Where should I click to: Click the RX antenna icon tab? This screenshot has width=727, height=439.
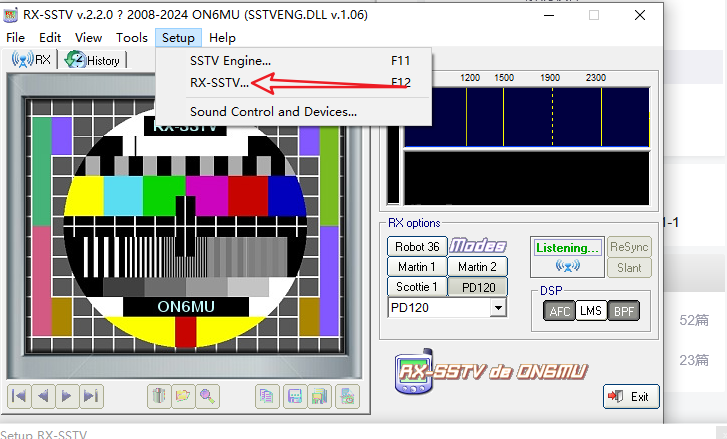click(31, 60)
